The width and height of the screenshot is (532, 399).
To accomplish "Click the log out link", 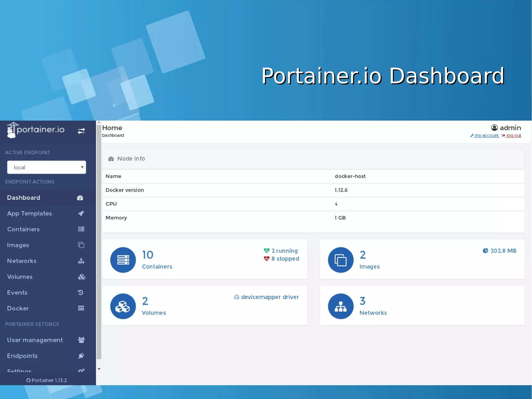I will click(514, 135).
